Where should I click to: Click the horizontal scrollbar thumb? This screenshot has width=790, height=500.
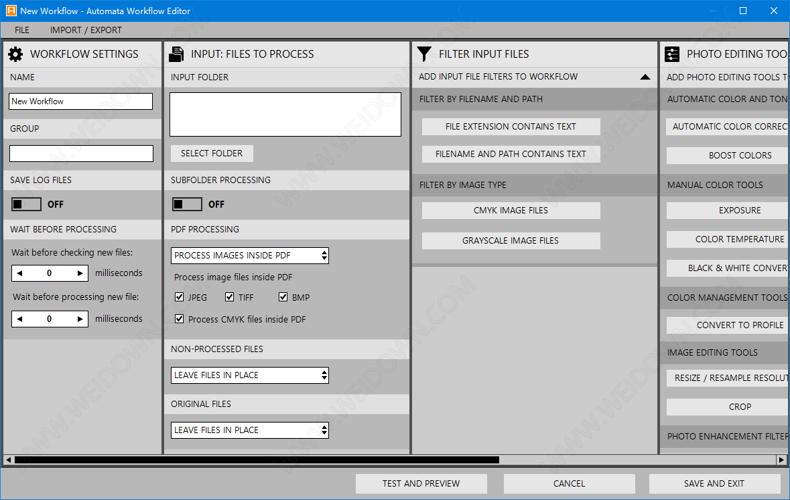[x=257, y=460]
